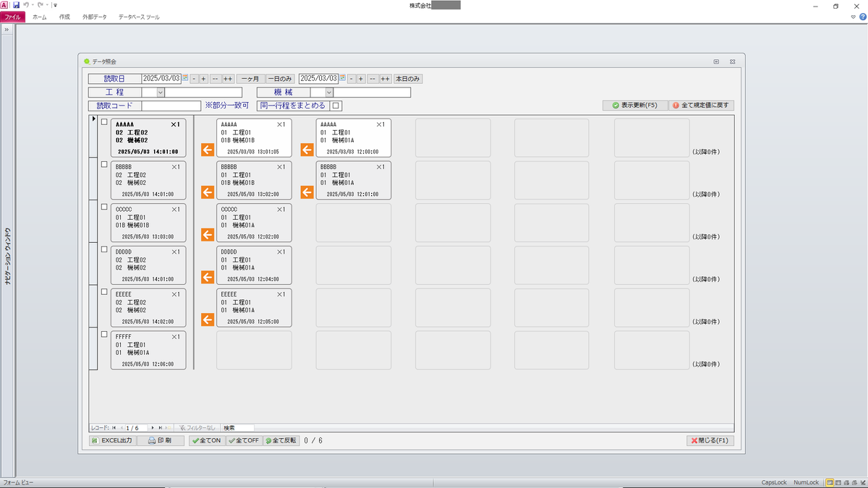Check the box for DDDDD row
Image resolution: width=868 pixels, height=488 pixels.
(104, 250)
